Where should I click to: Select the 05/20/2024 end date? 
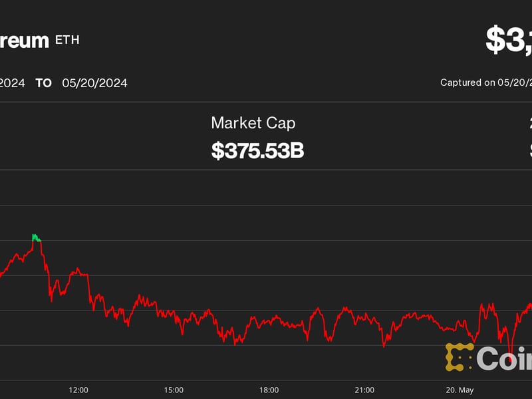coord(94,83)
